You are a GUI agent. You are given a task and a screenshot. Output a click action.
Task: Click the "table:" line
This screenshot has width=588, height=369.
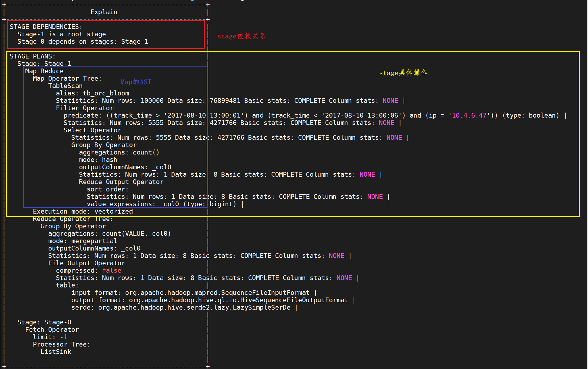[x=67, y=285]
